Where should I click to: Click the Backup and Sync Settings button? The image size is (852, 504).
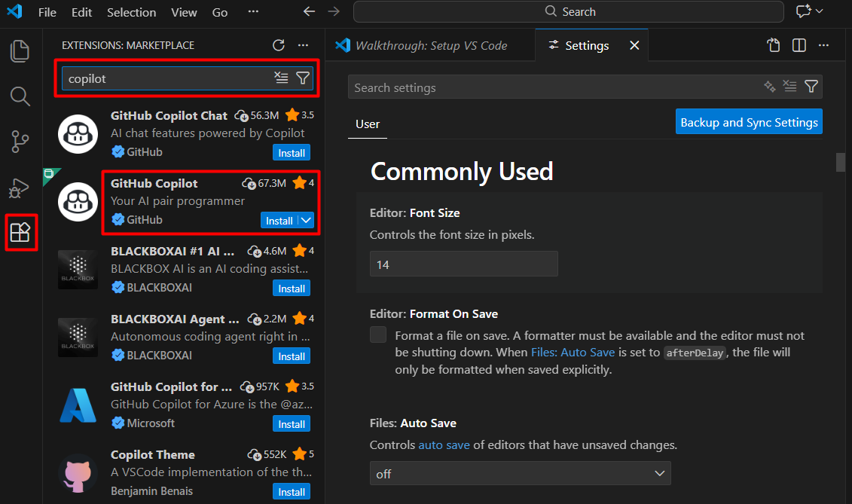(749, 121)
